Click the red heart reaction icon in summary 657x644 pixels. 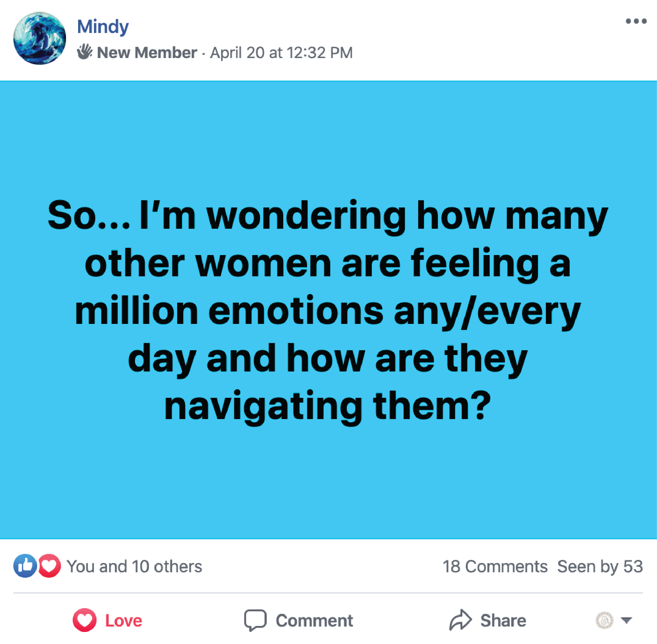coord(50,566)
